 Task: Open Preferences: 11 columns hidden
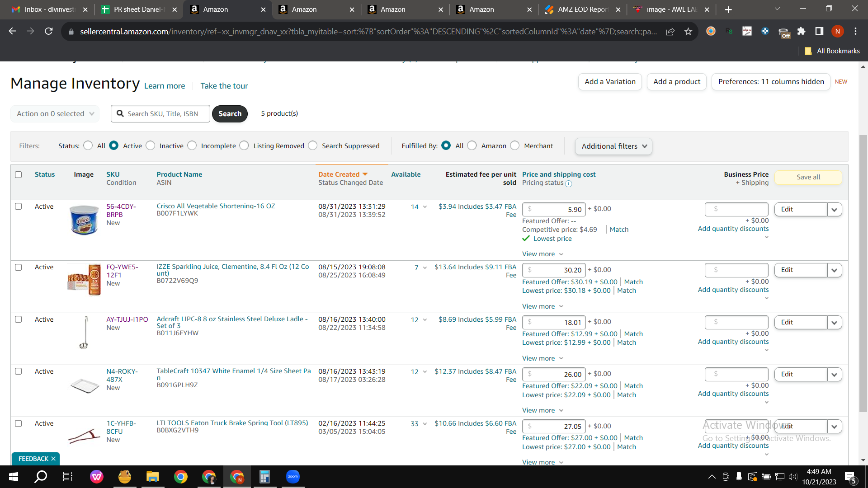(x=771, y=82)
